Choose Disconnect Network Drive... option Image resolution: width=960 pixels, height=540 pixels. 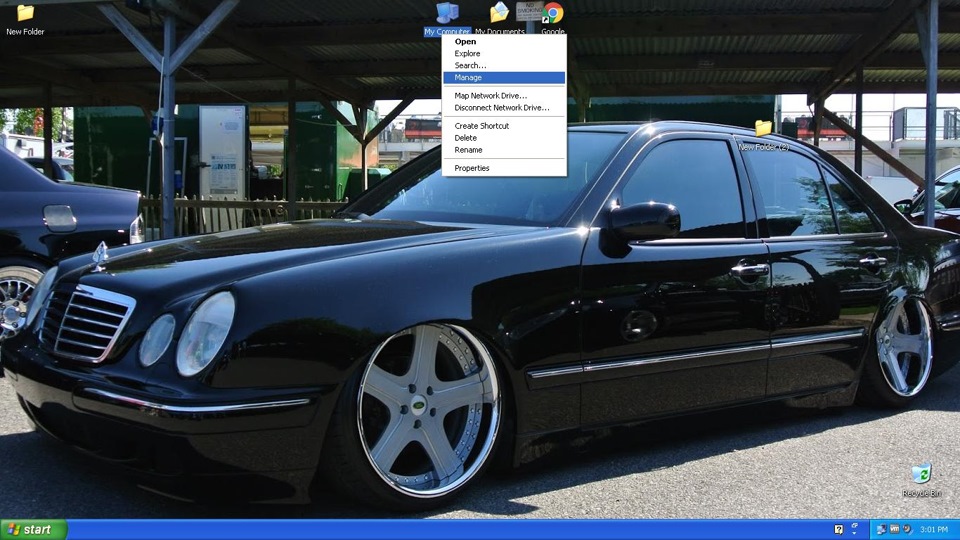point(501,108)
